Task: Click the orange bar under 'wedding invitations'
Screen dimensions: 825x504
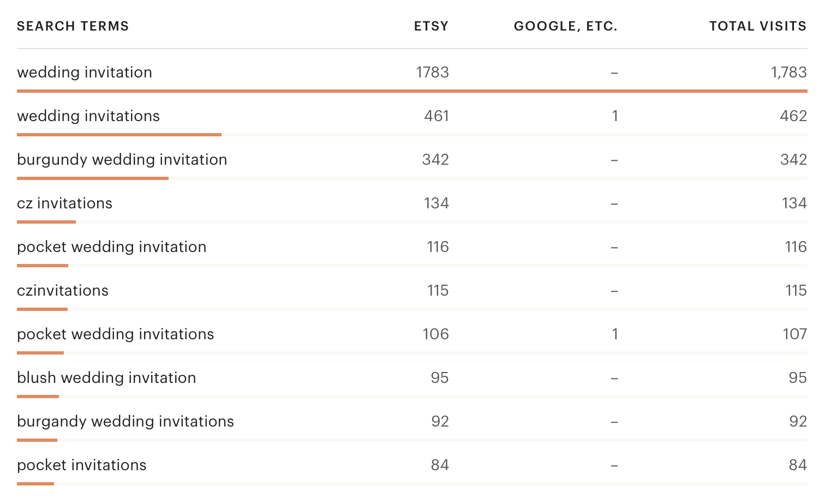Action: tap(119, 135)
